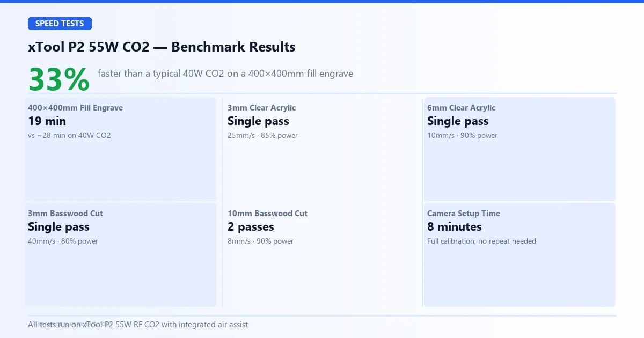Click the '25mm/s · 85% power' settings text
The height and width of the screenshot is (338, 644).
[262, 136]
